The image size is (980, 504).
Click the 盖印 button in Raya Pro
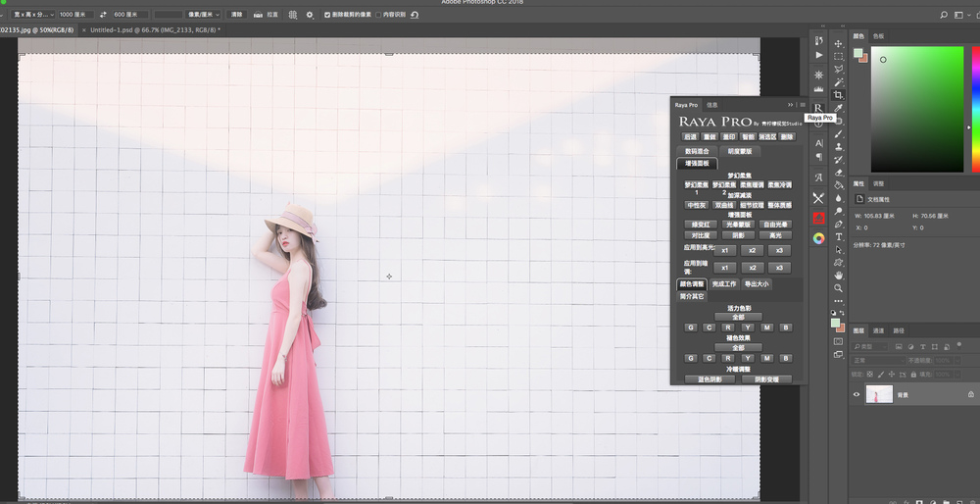729,137
